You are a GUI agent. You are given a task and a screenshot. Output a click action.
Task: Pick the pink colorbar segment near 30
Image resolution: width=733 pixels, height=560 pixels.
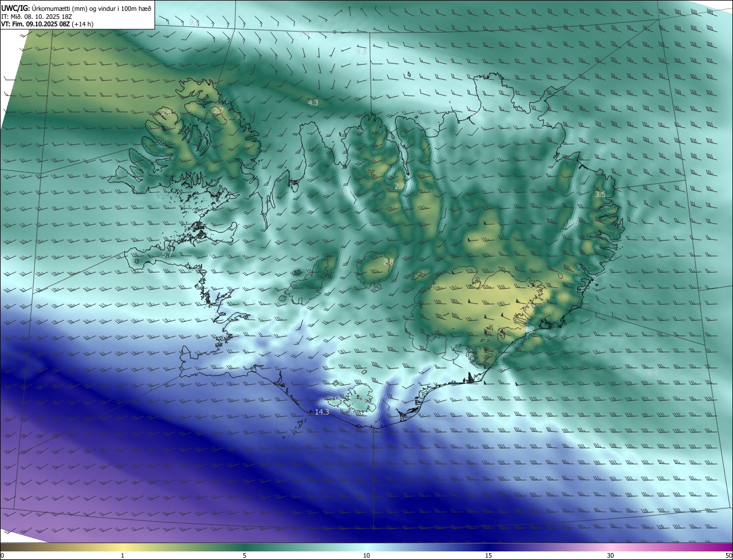click(x=610, y=547)
